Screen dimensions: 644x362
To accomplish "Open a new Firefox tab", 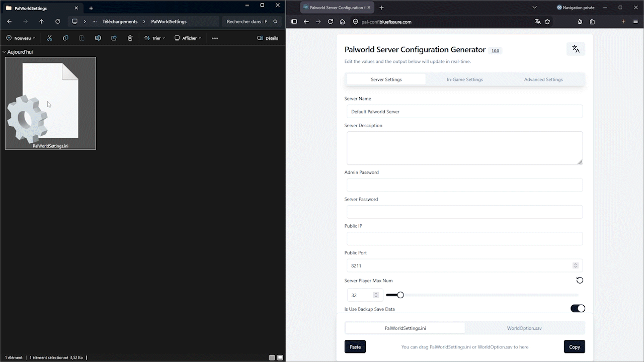I will [381, 8].
